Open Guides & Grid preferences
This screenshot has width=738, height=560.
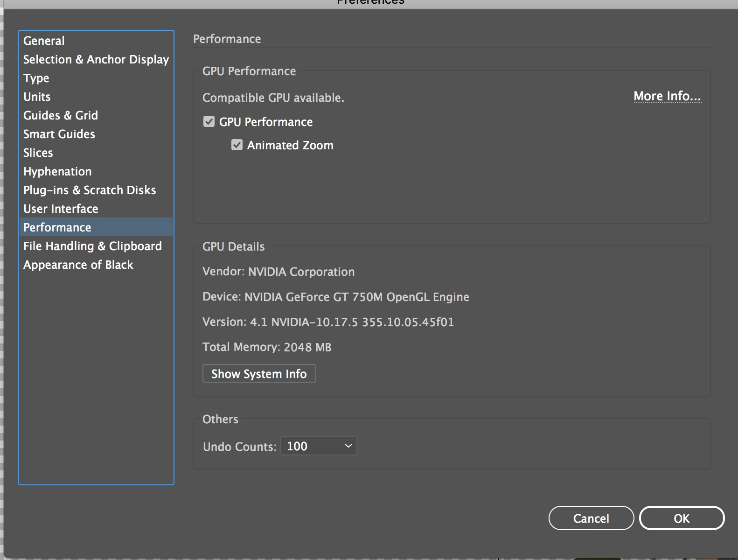pos(96,115)
